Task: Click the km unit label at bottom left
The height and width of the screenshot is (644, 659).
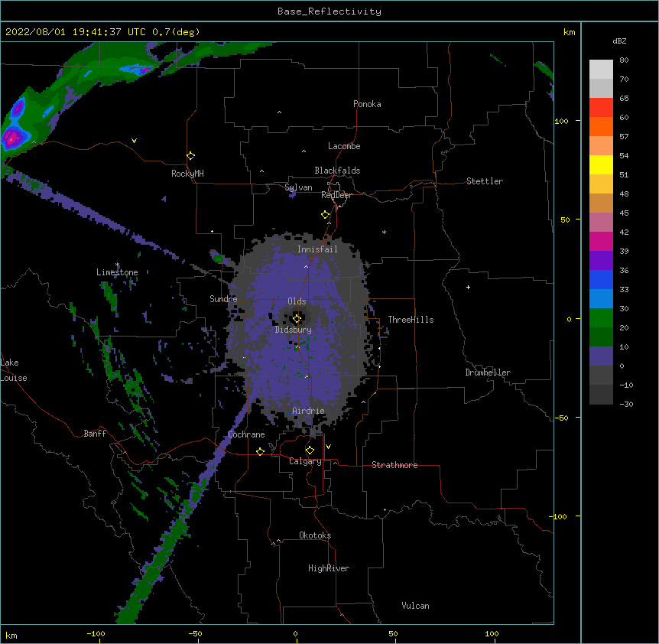Action: coord(11,636)
